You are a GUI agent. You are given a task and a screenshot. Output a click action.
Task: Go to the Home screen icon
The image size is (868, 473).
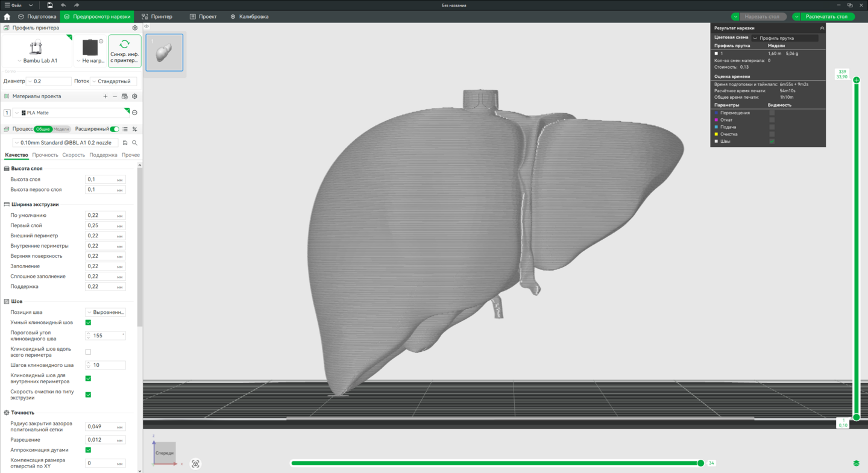[x=7, y=17]
